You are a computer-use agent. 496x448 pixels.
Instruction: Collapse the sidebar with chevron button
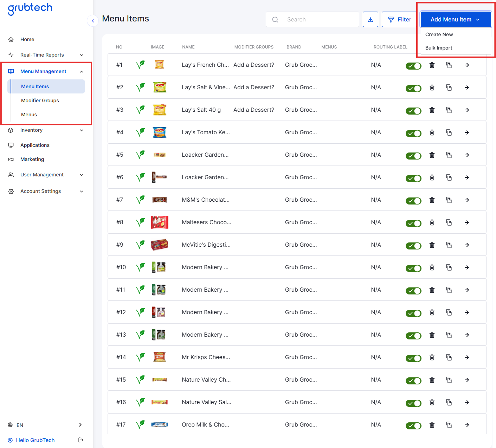click(x=93, y=21)
